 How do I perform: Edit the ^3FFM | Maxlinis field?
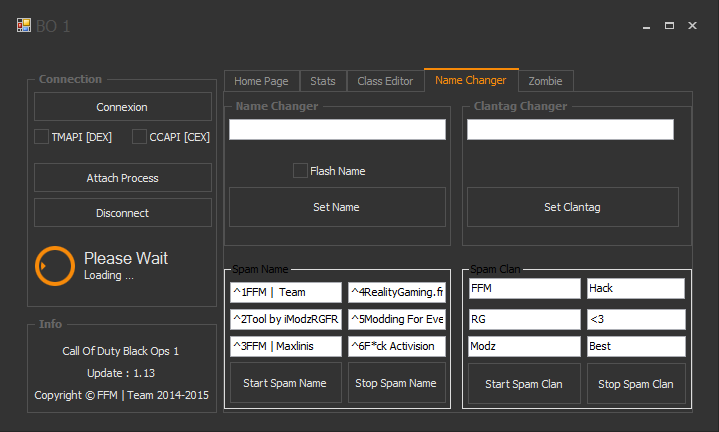286,346
